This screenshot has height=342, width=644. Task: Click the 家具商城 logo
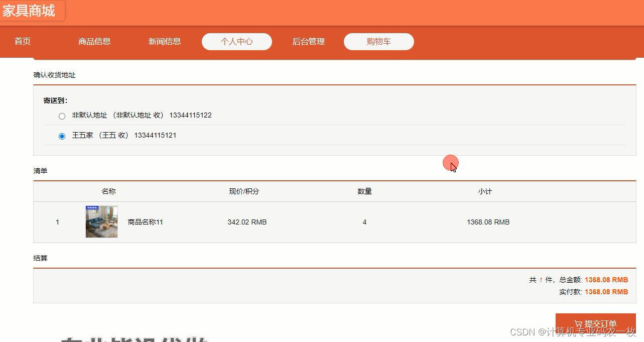[x=30, y=11]
